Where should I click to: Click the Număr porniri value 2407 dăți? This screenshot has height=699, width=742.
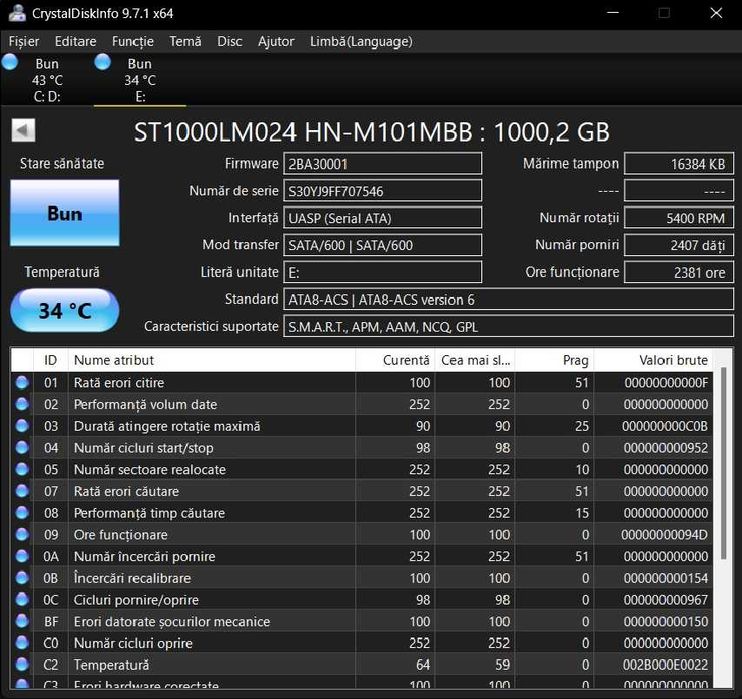click(679, 245)
